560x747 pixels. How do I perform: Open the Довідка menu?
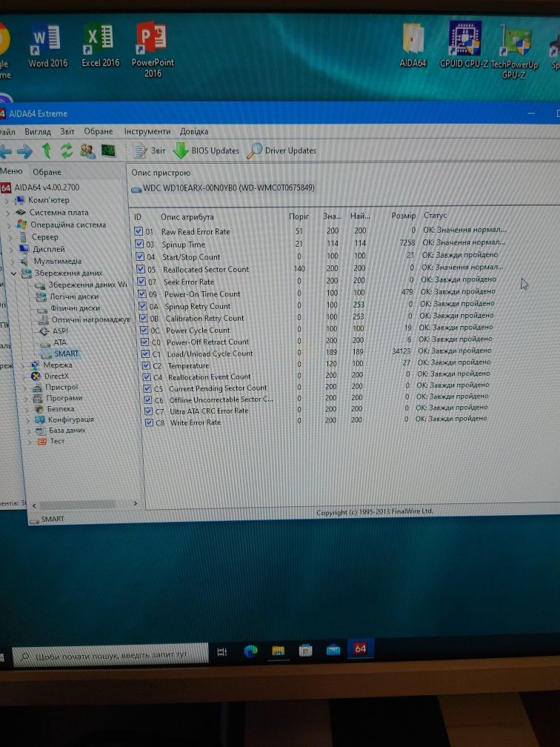pyautogui.click(x=194, y=131)
